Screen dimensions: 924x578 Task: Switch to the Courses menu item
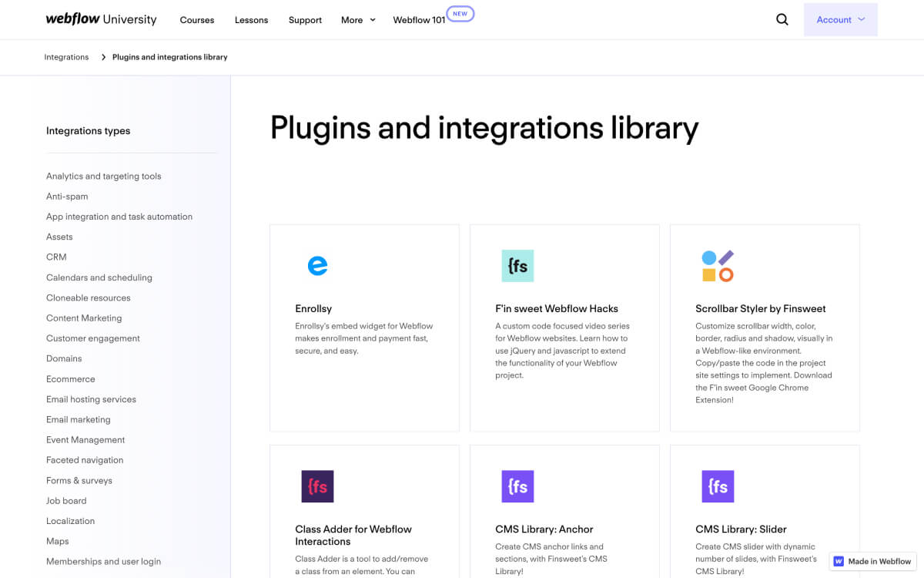(197, 20)
